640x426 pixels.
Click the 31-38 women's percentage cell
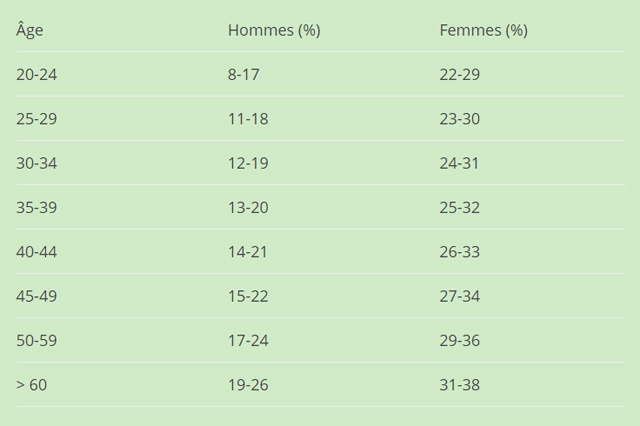[460, 385]
